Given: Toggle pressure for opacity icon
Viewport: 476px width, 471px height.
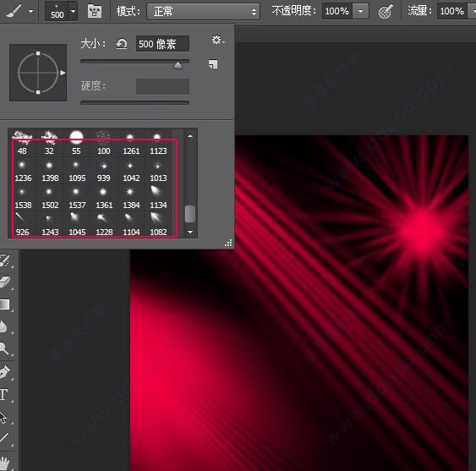Looking at the screenshot, I should coord(386,12).
